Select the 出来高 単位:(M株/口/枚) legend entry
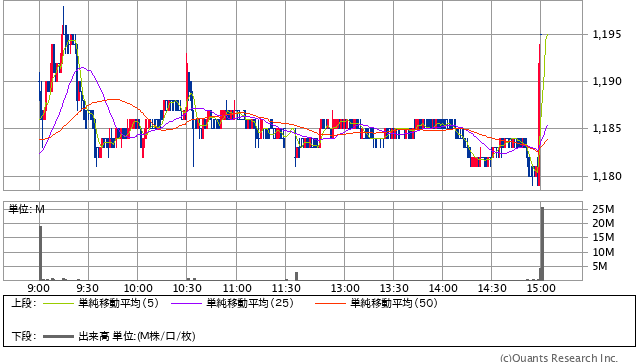Screen dimensions: 638x362 tap(137, 336)
